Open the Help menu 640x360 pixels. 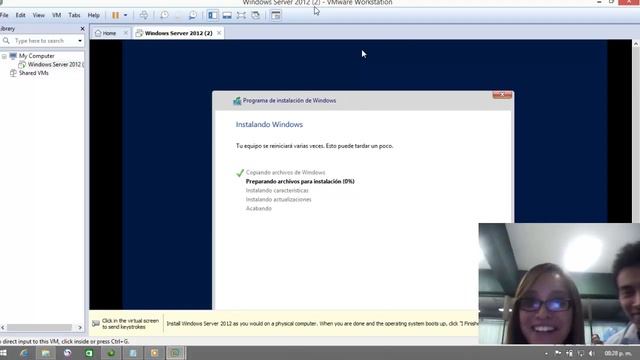93,15
